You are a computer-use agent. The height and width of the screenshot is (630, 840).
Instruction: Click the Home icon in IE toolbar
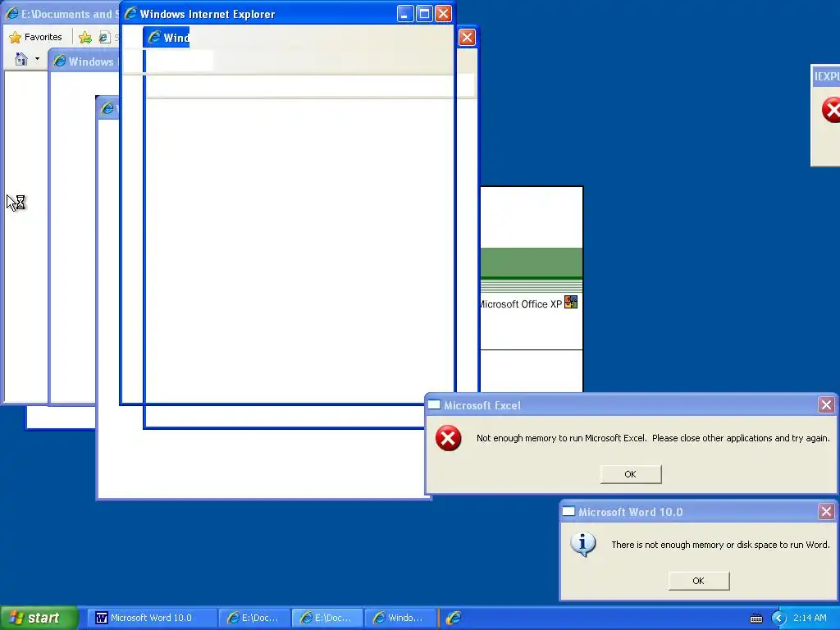(21, 59)
